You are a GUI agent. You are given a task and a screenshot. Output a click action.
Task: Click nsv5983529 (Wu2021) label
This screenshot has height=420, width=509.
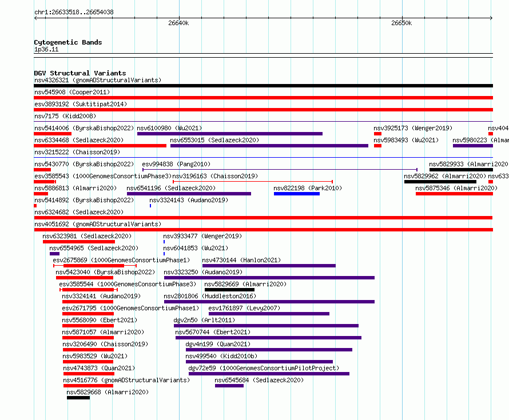pos(95,356)
